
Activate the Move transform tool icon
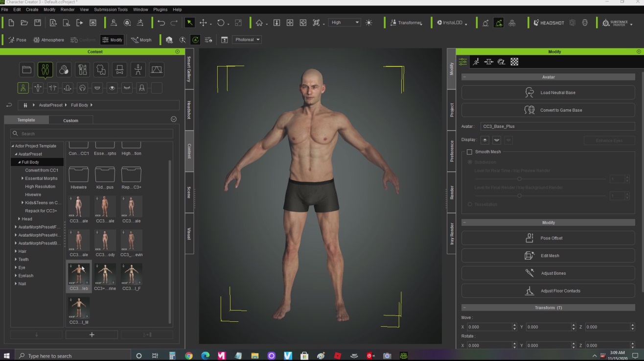click(x=203, y=23)
